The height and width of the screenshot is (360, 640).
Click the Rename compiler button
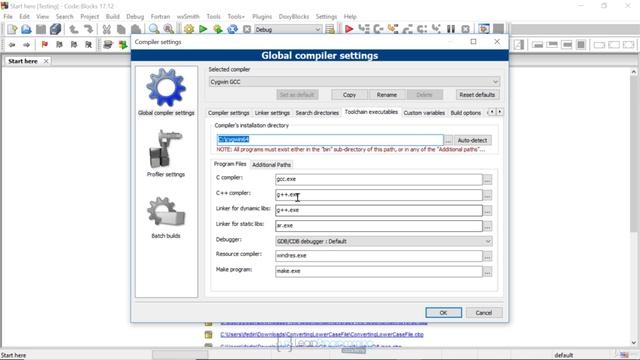(x=387, y=95)
